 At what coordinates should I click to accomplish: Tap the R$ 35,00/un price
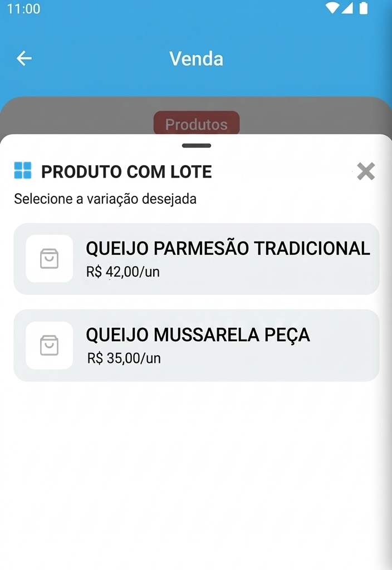(x=124, y=358)
